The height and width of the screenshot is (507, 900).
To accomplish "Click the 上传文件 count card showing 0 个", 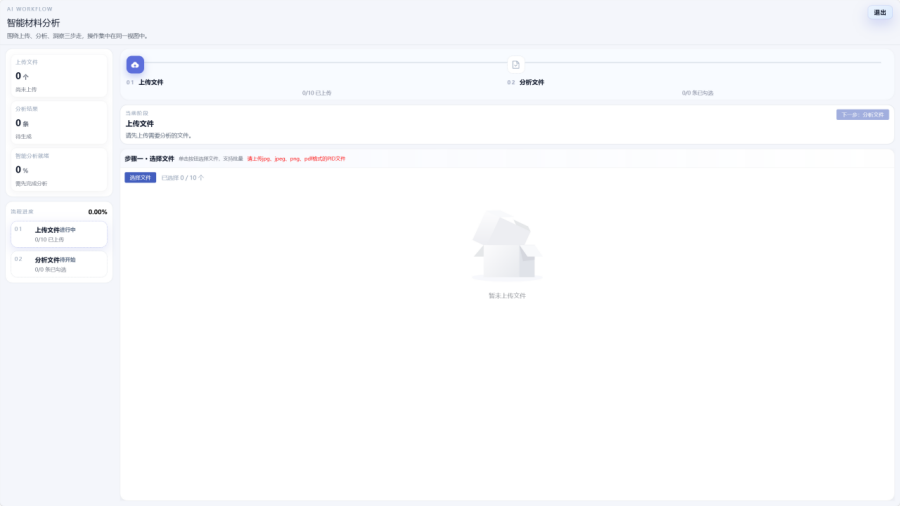I will 59,76.
